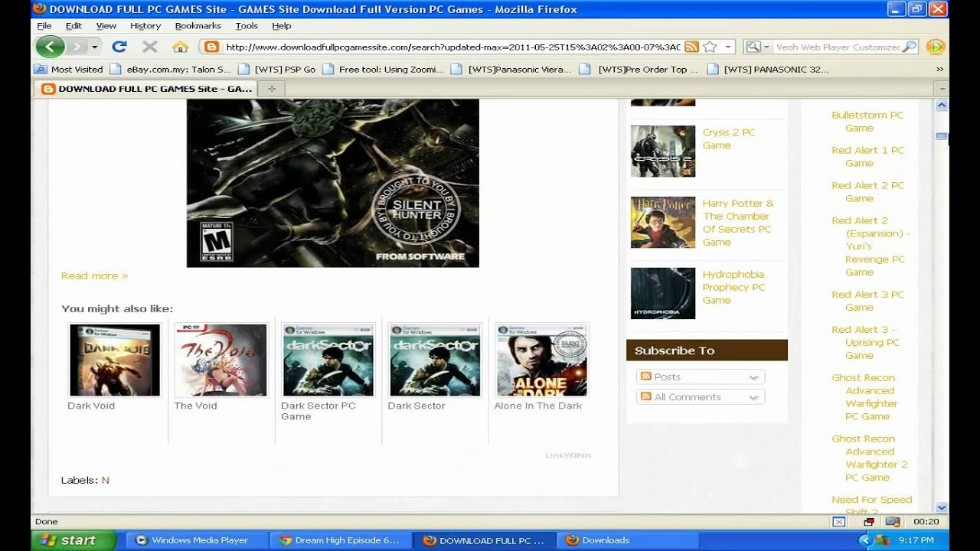
Task: Click the RSS icon next to Posts
Action: point(645,377)
